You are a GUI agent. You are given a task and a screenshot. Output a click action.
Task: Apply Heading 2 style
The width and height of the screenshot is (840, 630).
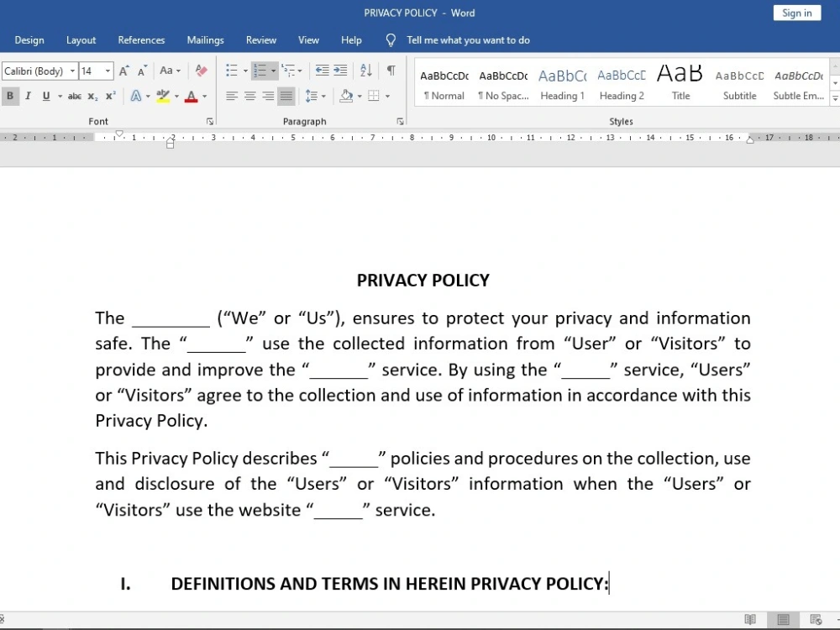coord(622,83)
